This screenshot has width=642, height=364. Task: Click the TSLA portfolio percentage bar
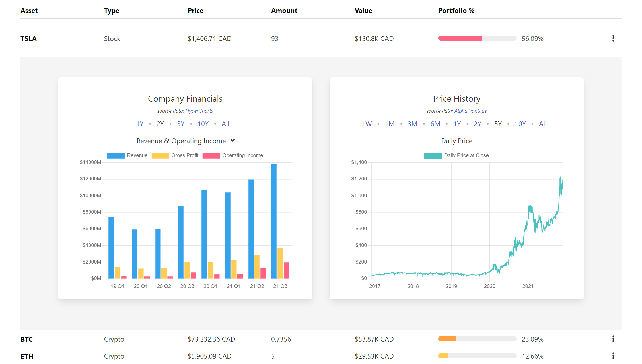[x=477, y=38]
